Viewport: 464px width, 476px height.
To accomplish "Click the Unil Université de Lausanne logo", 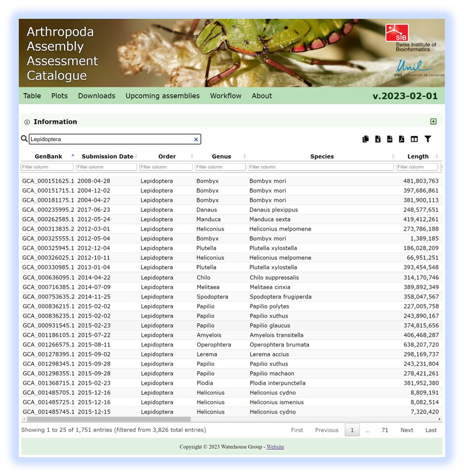I will point(419,69).
